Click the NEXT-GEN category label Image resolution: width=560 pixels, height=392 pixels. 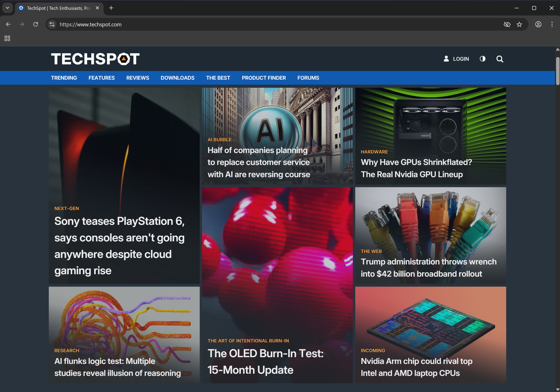[67, 209]
